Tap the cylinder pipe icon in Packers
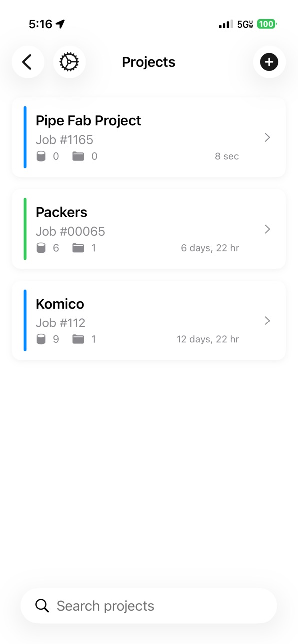The image size is (298, 644). pos(41,248)
